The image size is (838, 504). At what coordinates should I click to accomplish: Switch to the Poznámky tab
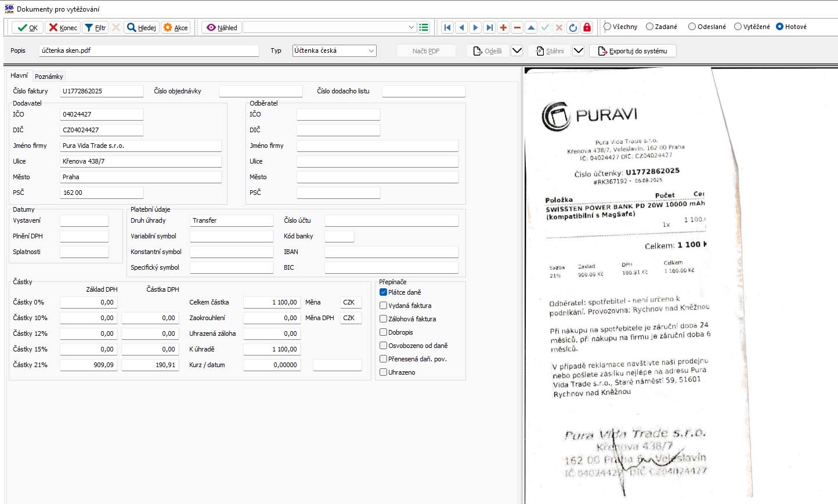tap(49, 77)
